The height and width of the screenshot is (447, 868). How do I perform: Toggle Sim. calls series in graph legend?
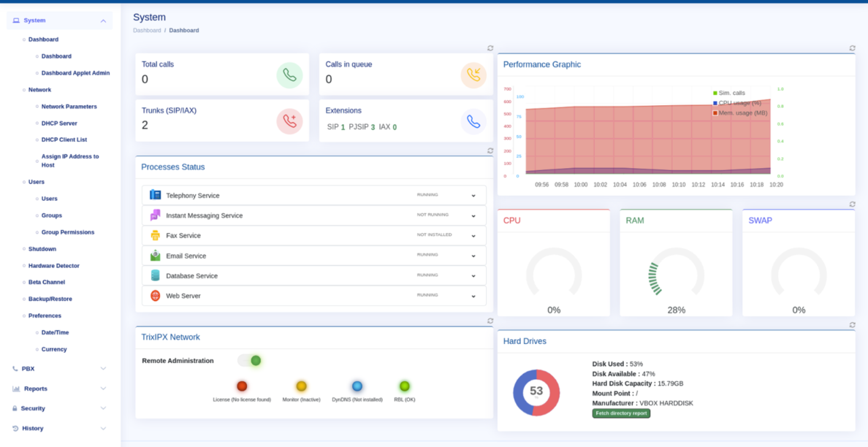(x=731, y=93)
